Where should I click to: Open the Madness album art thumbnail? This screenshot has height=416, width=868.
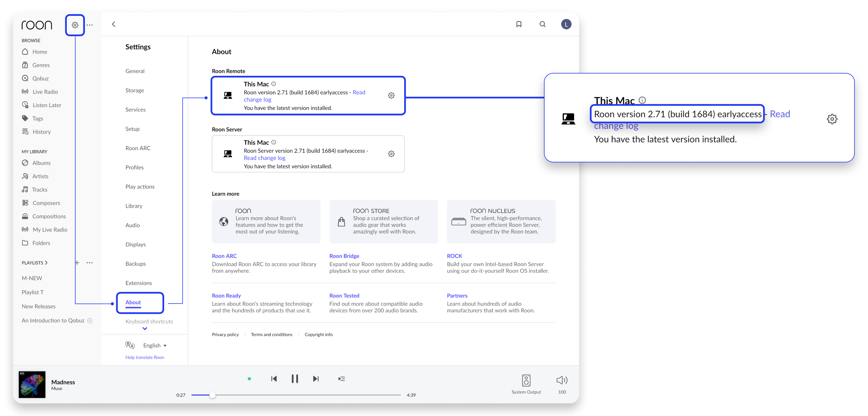32,384
